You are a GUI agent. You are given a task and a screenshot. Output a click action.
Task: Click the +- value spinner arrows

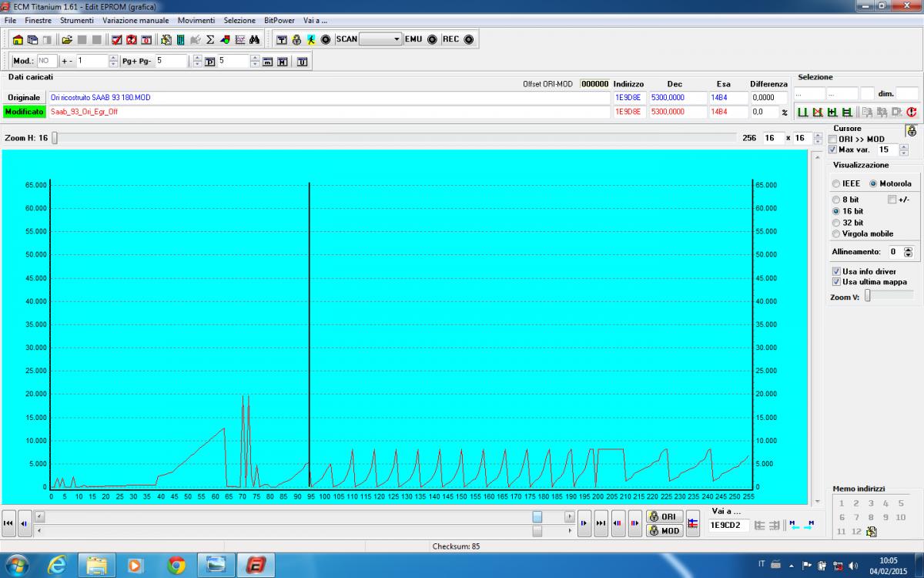[113, 61]
